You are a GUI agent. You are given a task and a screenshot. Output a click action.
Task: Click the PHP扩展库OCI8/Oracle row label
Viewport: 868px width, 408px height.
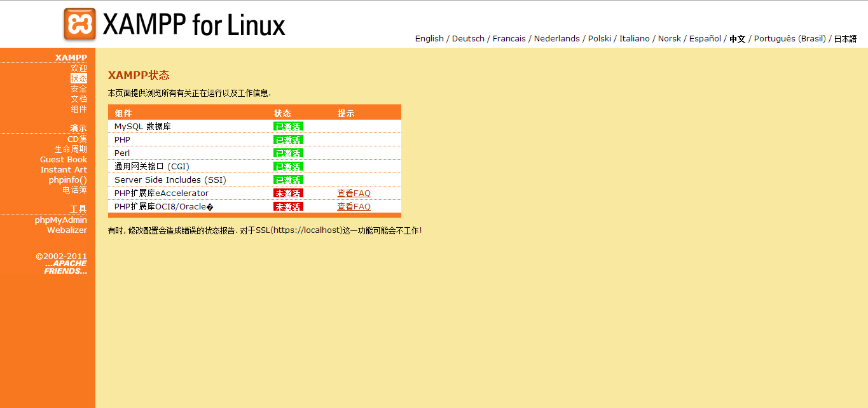pos(163,206)
